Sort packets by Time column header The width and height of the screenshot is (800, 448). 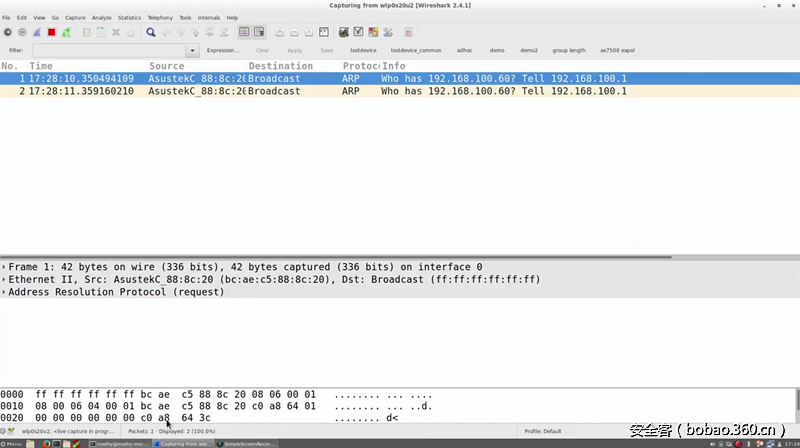[87, 66]
